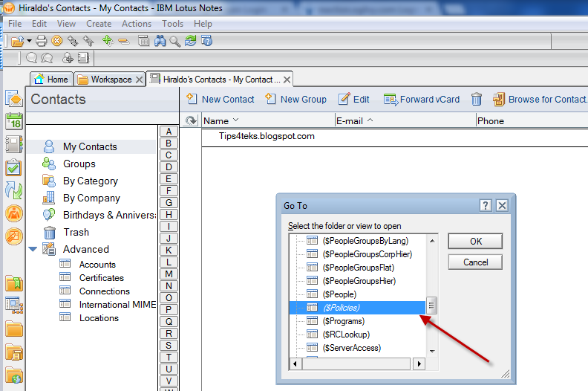This screenshot has height=391, width=588.
Task: Click right arrow of horizontal scrollbar
Action: [419, 363]
